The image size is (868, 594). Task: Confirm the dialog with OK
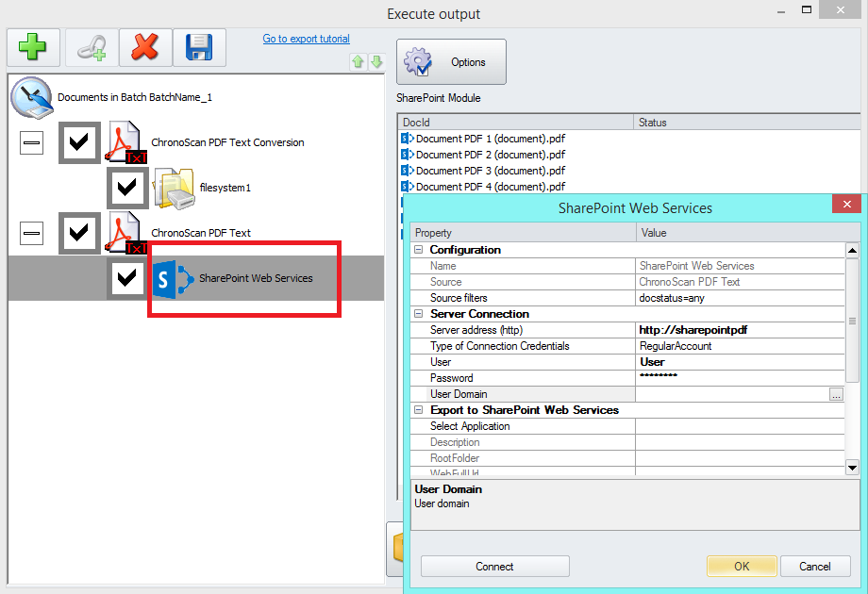(x=742, y=567)
